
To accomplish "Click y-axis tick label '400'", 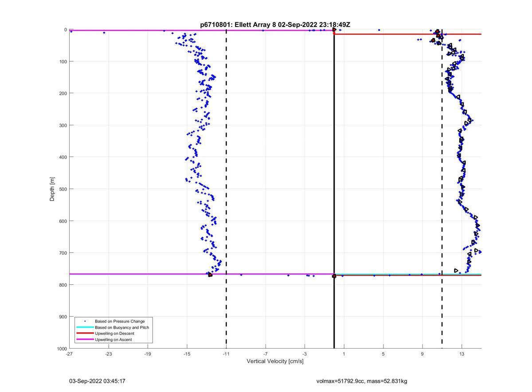I will 63,157.
